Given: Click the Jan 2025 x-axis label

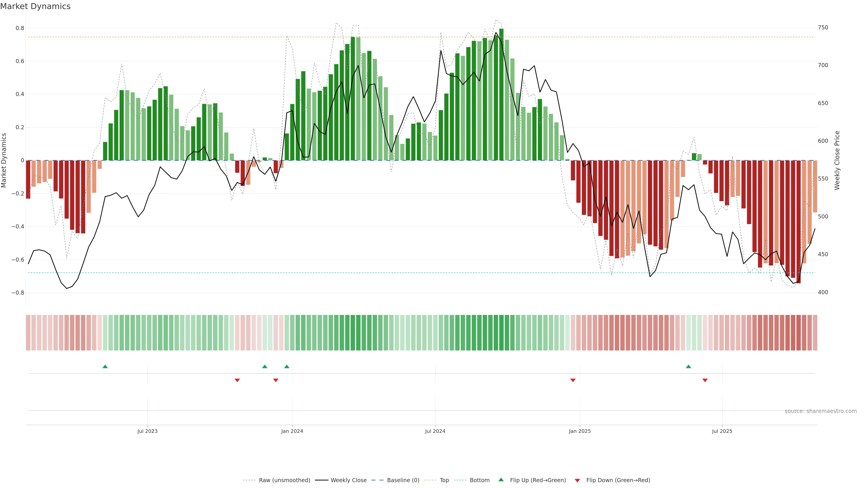Looking at the screenshot, I should tap(580, 431).
